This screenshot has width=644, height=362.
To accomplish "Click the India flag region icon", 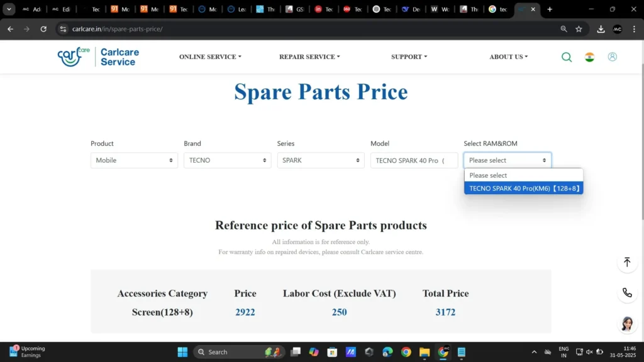I will pos(589,57).
